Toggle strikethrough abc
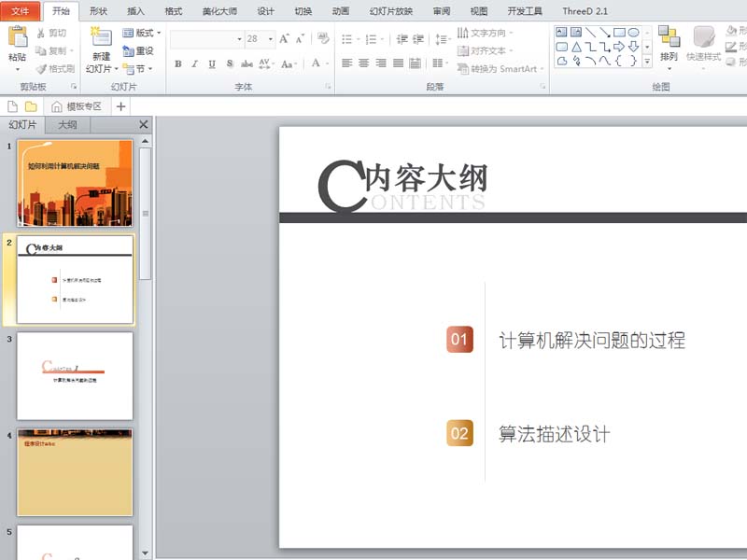The image size is (747, 560). click(x=247, y=63)
